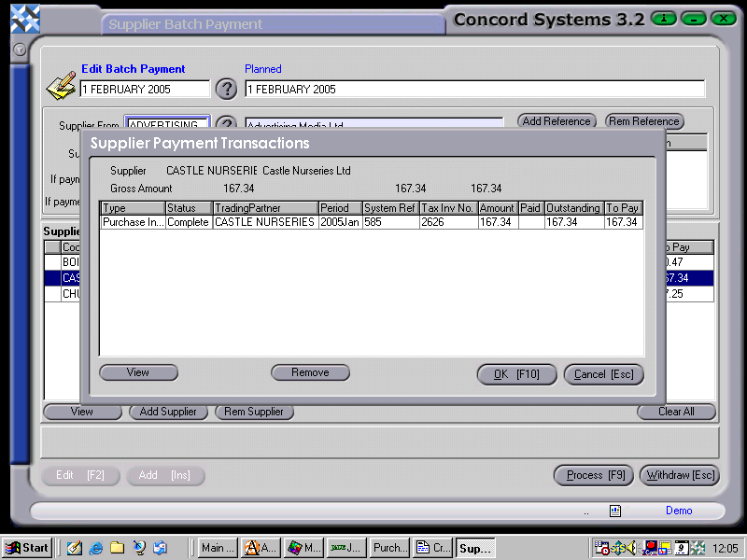Screen dimensions: 747x560
Task: Open the Demo link at the bottom right
Action: (x=679, y=511)
